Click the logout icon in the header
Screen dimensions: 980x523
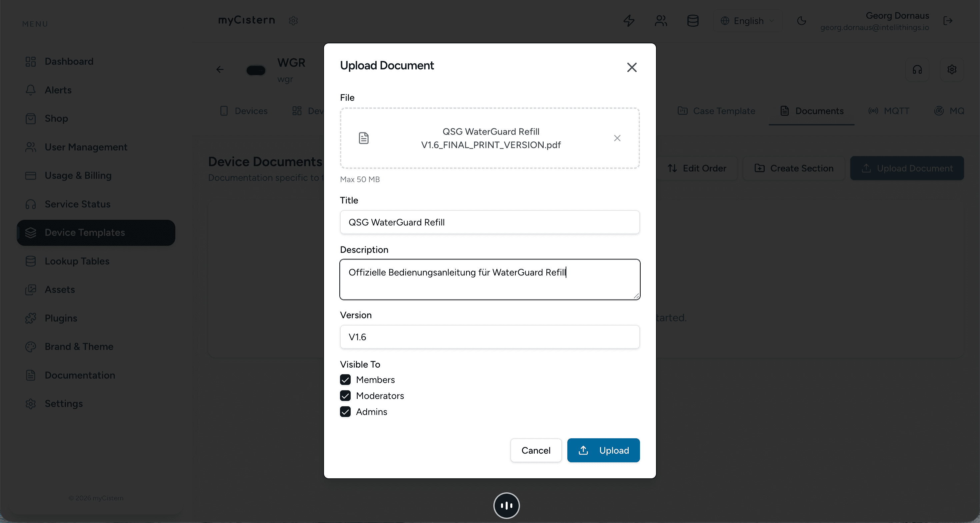[x=948, y=21]
